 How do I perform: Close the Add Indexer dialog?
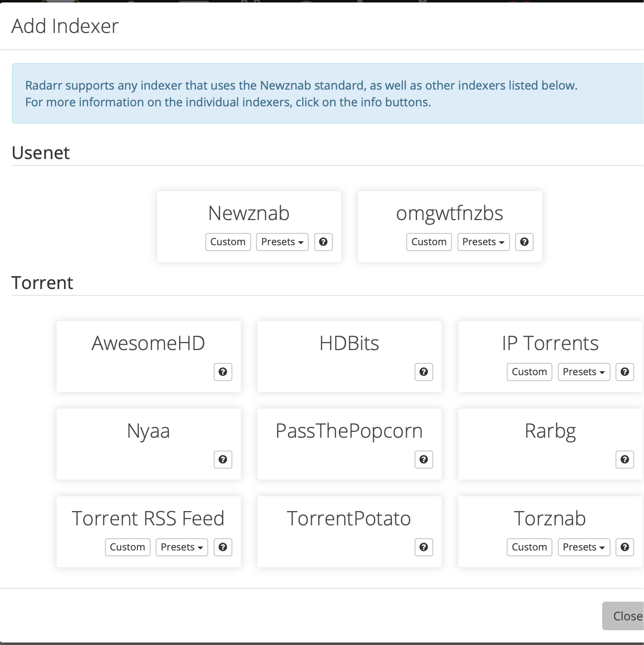pyautogui.click(x=625, y=616)
